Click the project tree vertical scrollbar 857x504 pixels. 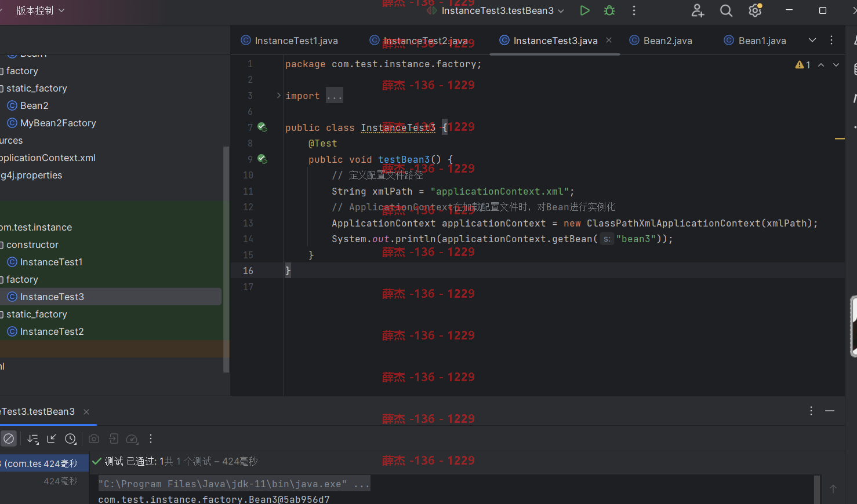coord(226,260)
